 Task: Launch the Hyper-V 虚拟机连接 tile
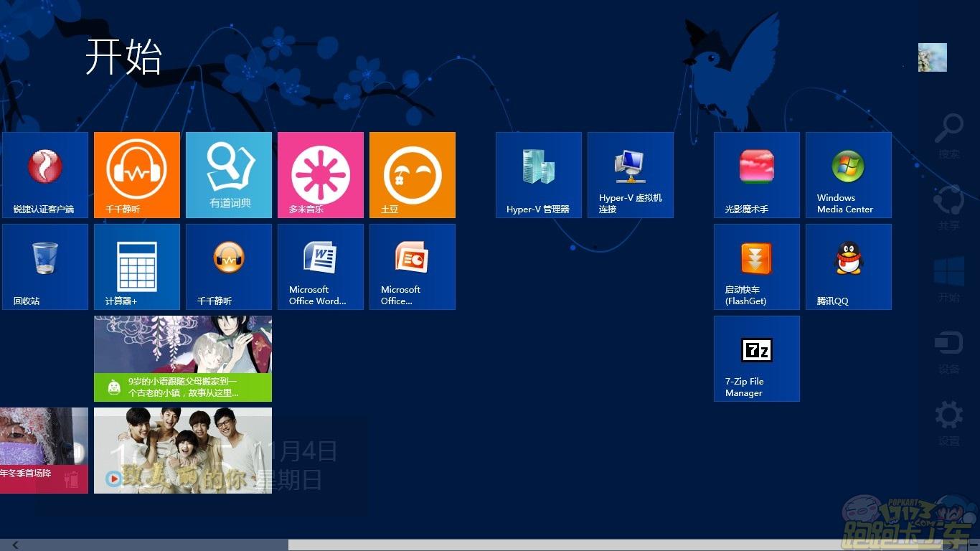(631, 175)
